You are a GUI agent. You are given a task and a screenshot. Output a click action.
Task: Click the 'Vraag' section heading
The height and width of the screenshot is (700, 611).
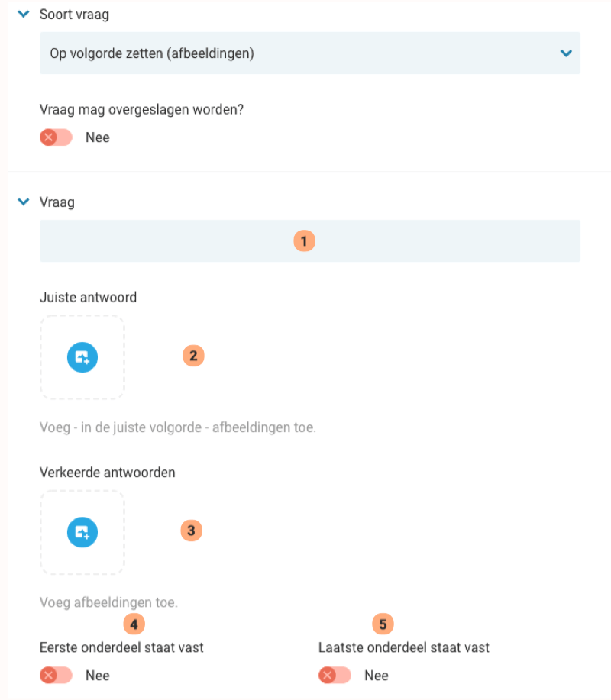click(57, 202)
